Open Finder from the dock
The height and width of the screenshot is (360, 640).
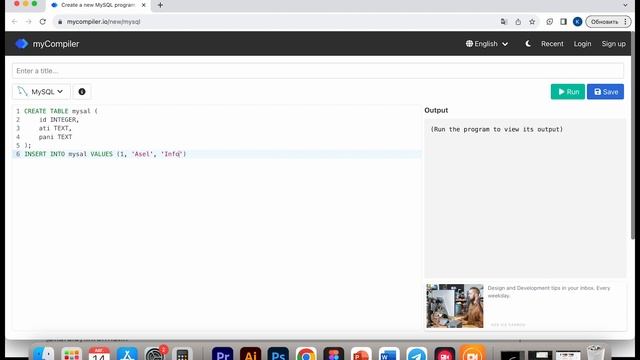pyautogui.click(x=43, y=353)
